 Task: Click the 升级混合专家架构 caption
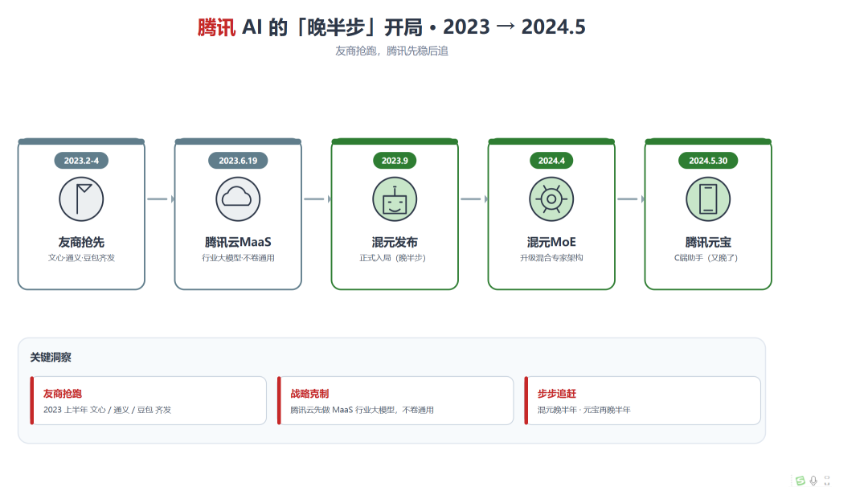551,258
